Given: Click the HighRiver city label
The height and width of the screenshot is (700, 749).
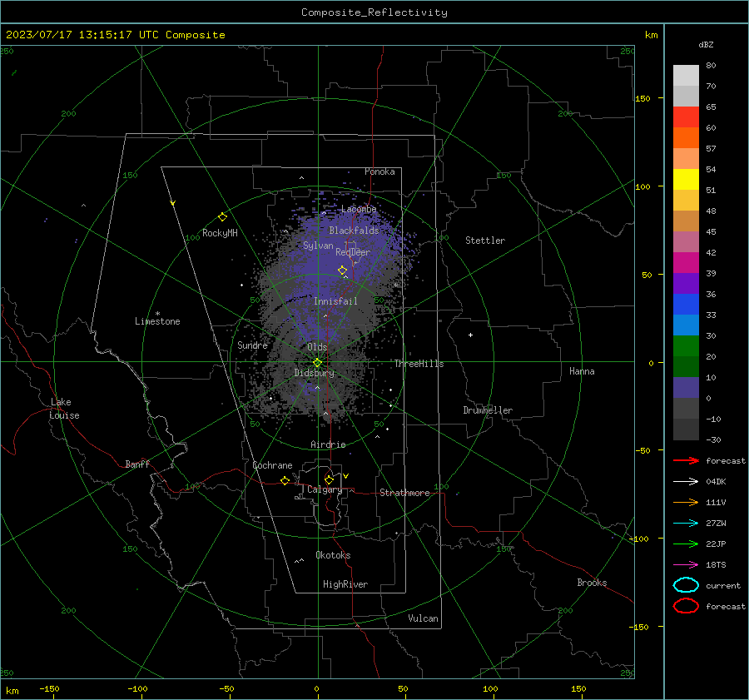Looking at the screenshot, I should pos(345,584).
